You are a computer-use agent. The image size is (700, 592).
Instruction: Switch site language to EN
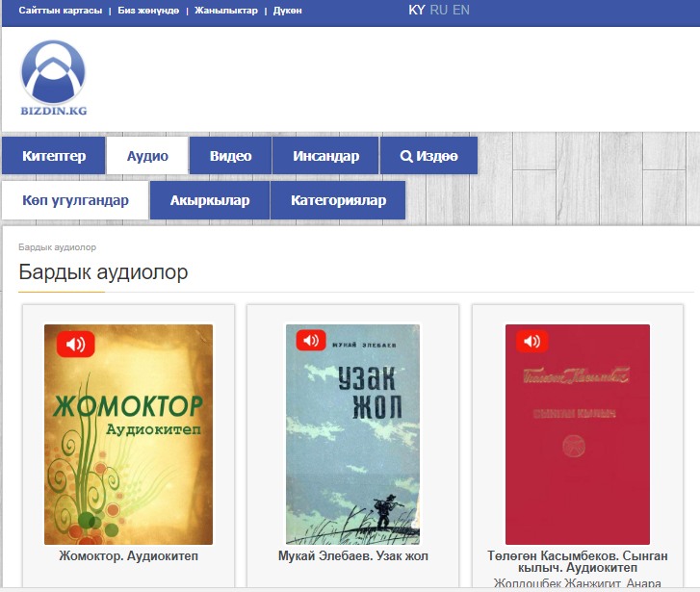tap(461, 10)
